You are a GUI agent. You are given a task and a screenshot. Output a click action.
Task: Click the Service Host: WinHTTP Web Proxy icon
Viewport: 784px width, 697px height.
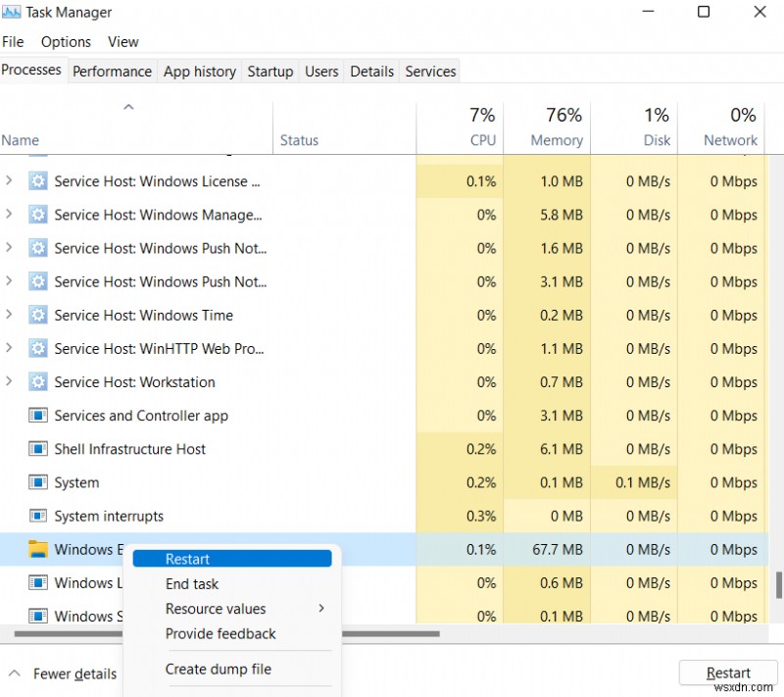[x=36, y=349]
